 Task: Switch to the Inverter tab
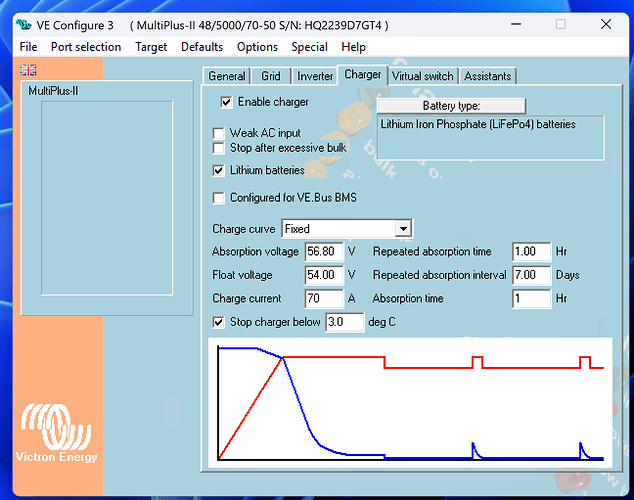point(315,76)
